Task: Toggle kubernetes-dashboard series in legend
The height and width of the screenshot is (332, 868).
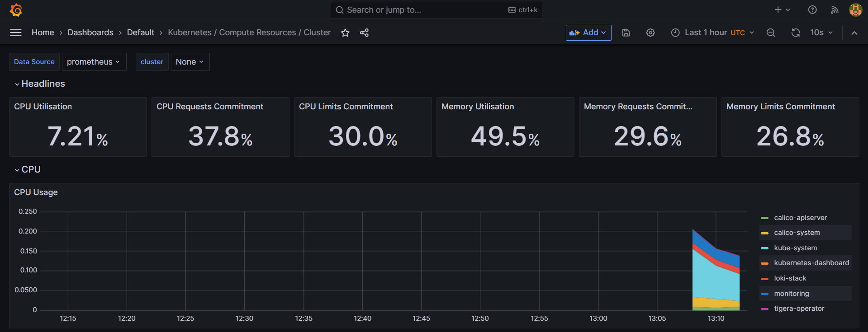Action: coord(811,263)
